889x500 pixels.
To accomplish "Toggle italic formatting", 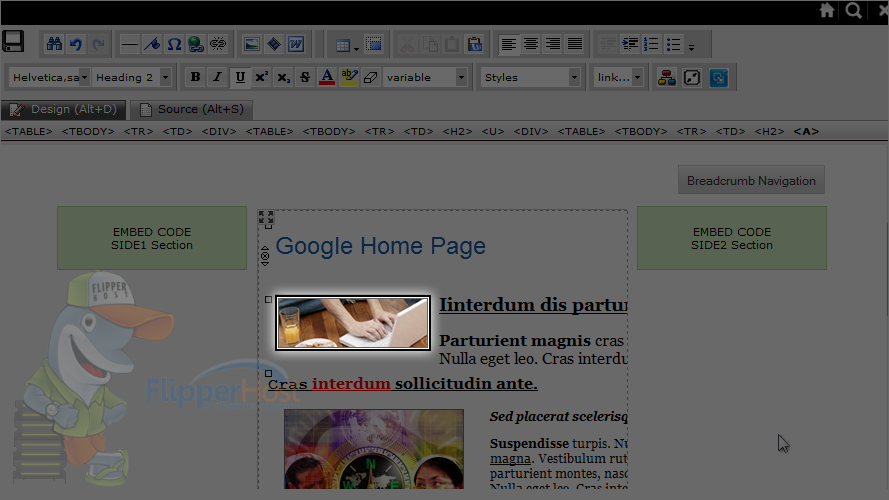I will 217,77.
